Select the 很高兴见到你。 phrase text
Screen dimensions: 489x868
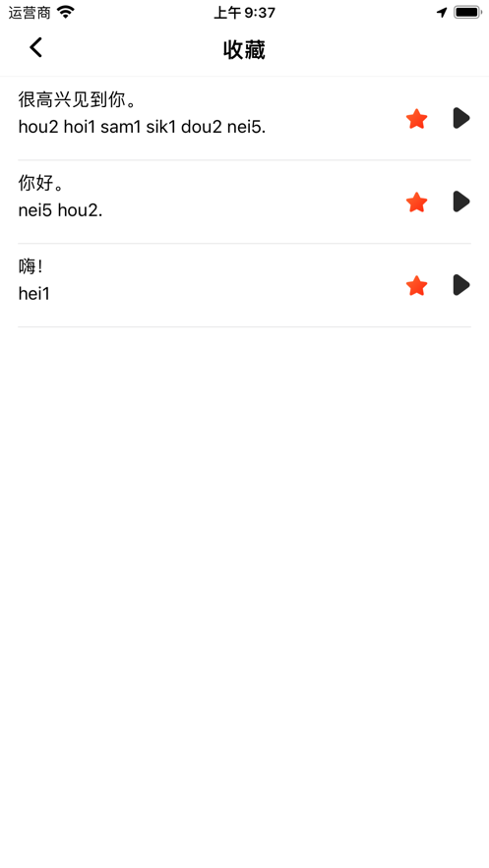click(78, 99)
